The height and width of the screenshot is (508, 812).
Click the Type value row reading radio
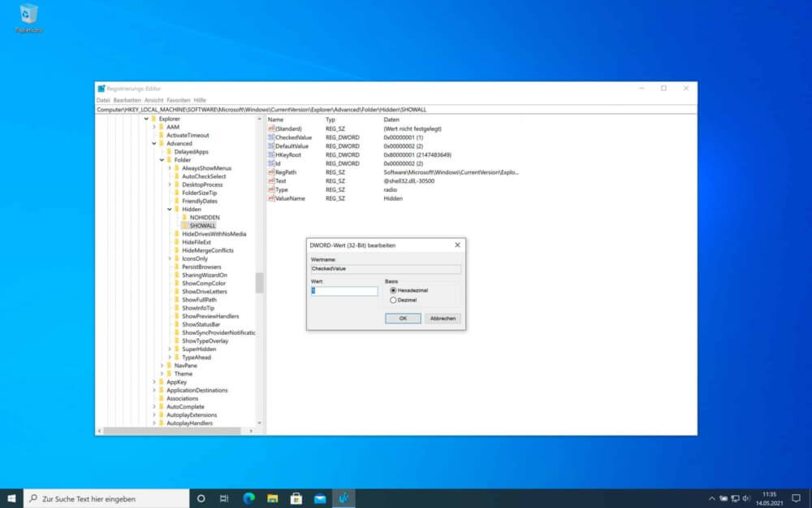391,189
